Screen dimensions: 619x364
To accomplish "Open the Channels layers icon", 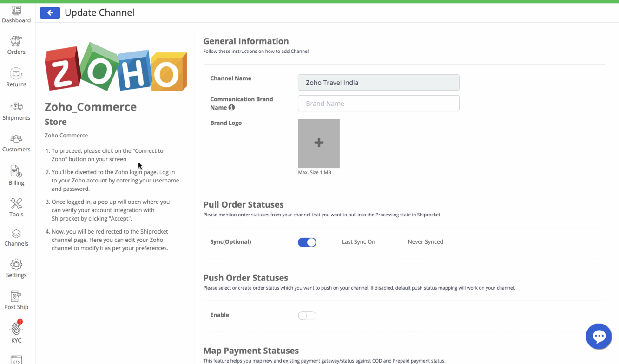I will (x=16, y=234).
